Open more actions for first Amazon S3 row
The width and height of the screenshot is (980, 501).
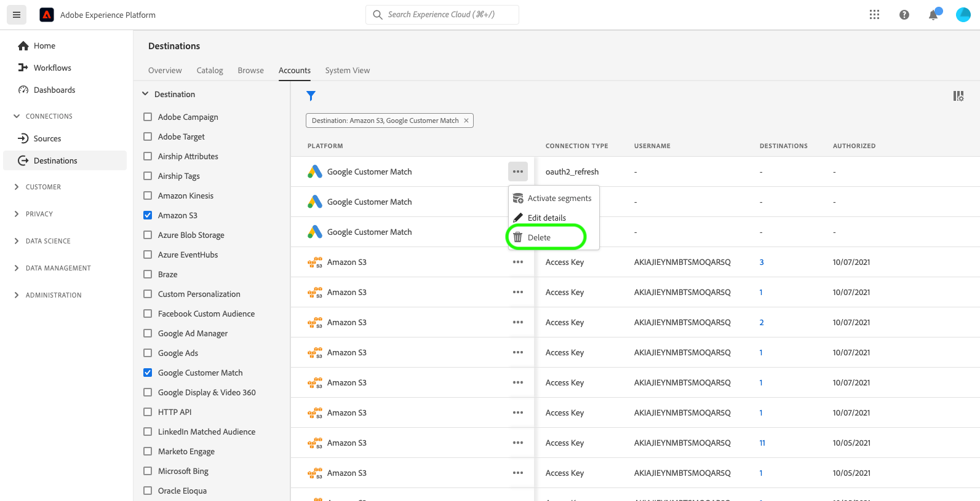pyautogui.click(x=518, y=262)
